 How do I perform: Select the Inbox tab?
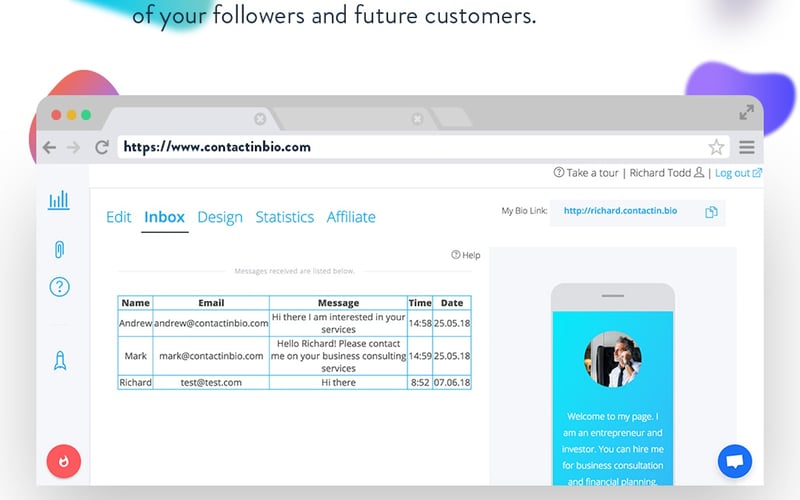point(164,217)
